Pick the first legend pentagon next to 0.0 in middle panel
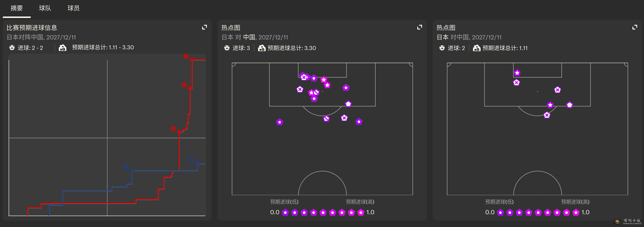The height and width of the screenshot is (227, 644). click(x=285, y=213)
